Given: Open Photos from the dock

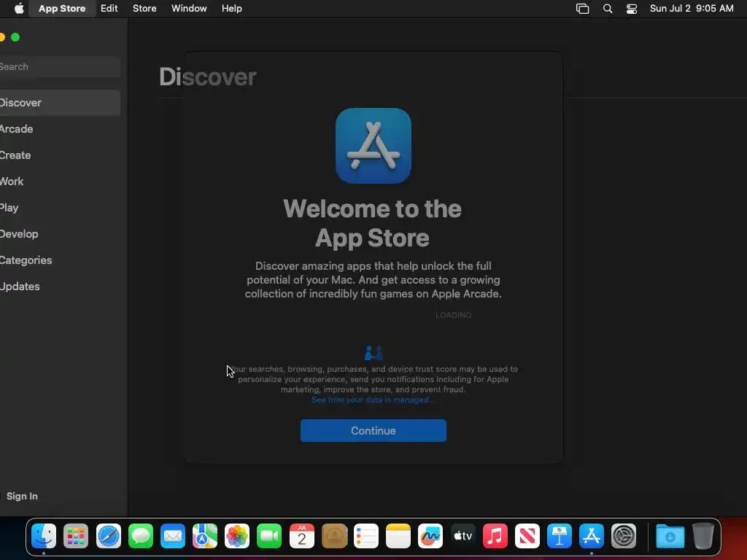Looking at the screenshot, I should coord(237,536).
